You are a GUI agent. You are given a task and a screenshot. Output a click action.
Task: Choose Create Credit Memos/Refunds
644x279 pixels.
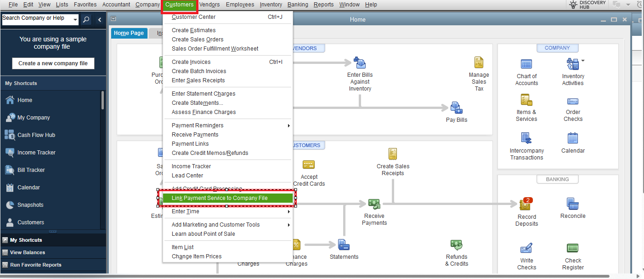[x=228, y=153]
